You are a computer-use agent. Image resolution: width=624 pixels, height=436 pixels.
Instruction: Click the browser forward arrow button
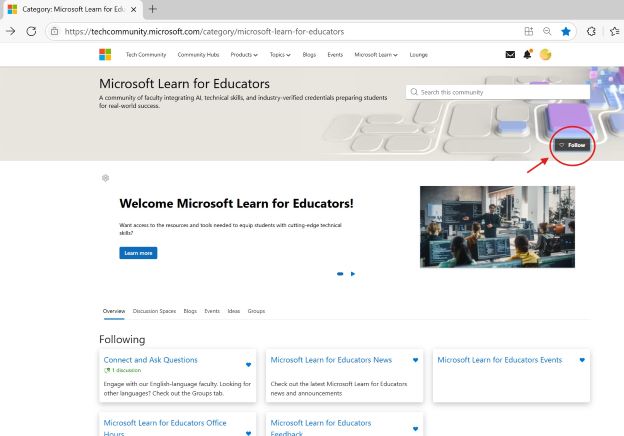[x=11, y=31]
